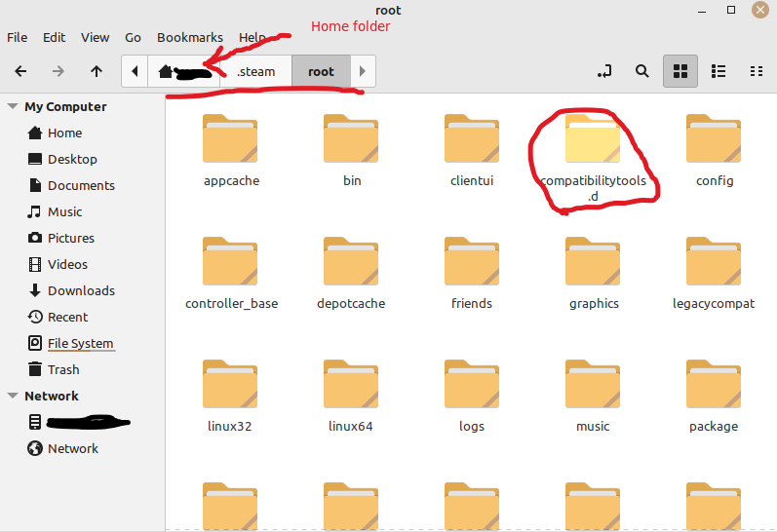The height and width of the screenshot is (532, 777).
Task: Select the depotcache folder
Action: click(x=351, y=274)
